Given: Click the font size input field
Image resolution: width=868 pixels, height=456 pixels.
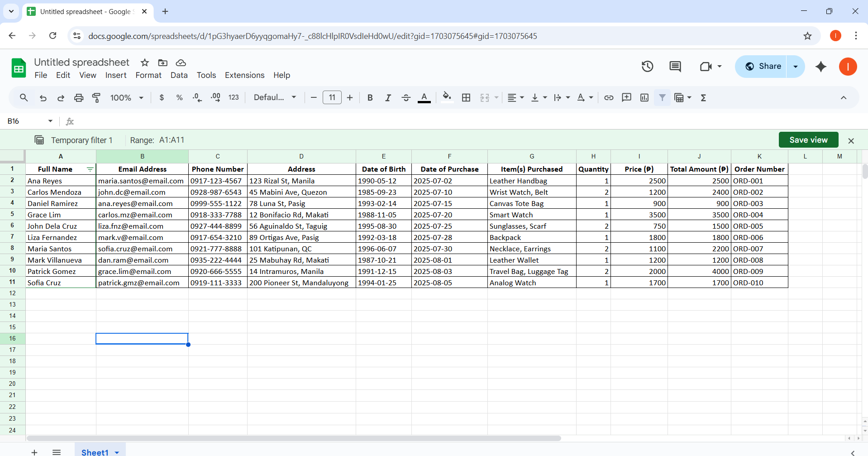Looking at the screenshot, I should pyautogui.click(x=332, y=98).
